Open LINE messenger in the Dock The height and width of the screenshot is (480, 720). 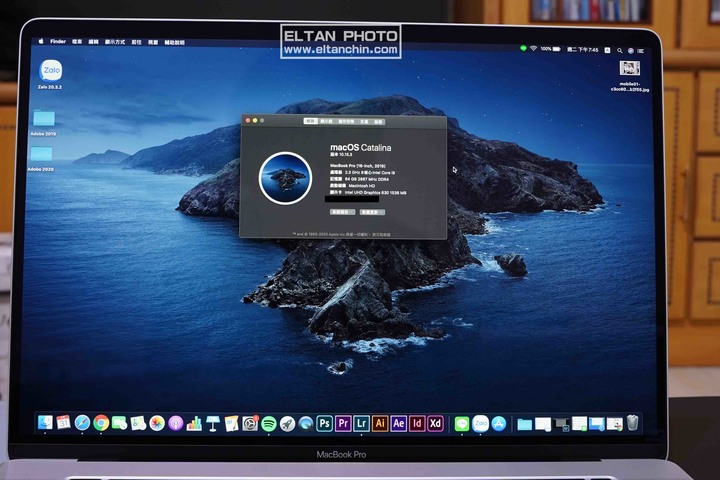pyautogui.click(x=462, y=424)
